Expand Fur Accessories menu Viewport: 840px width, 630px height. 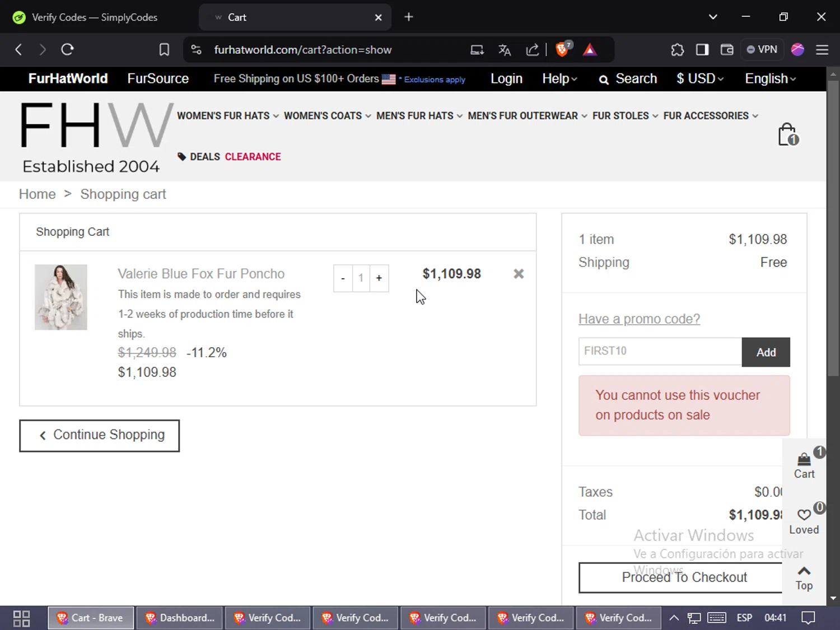coord(711,116)
